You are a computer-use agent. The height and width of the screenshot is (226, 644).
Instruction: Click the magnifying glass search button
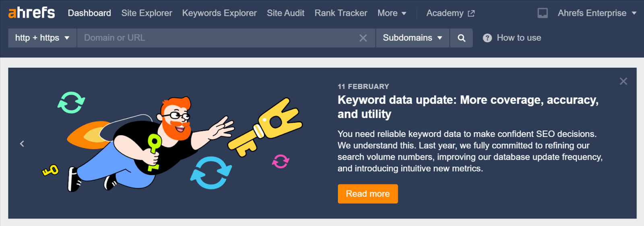(x=461, y=38)
